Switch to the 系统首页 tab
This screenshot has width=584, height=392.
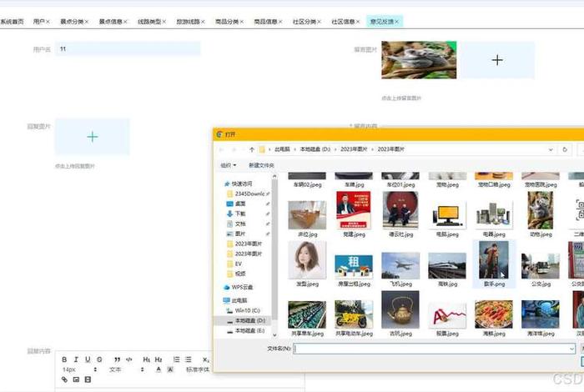12,22
